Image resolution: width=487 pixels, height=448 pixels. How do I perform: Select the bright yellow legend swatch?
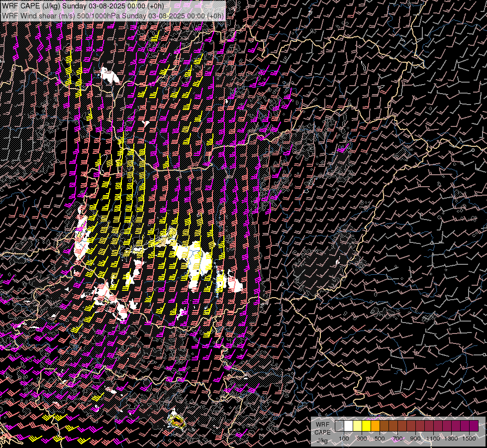point(367,426)
